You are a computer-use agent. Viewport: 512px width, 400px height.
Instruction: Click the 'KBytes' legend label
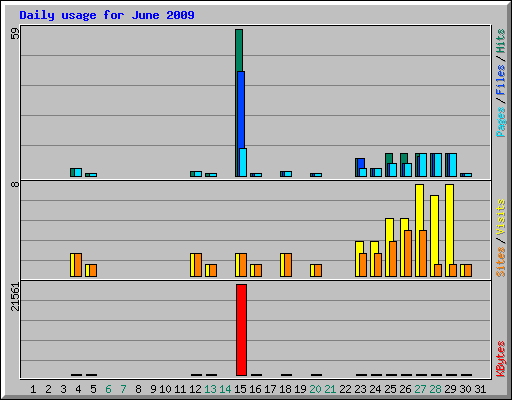pos(500,359)
